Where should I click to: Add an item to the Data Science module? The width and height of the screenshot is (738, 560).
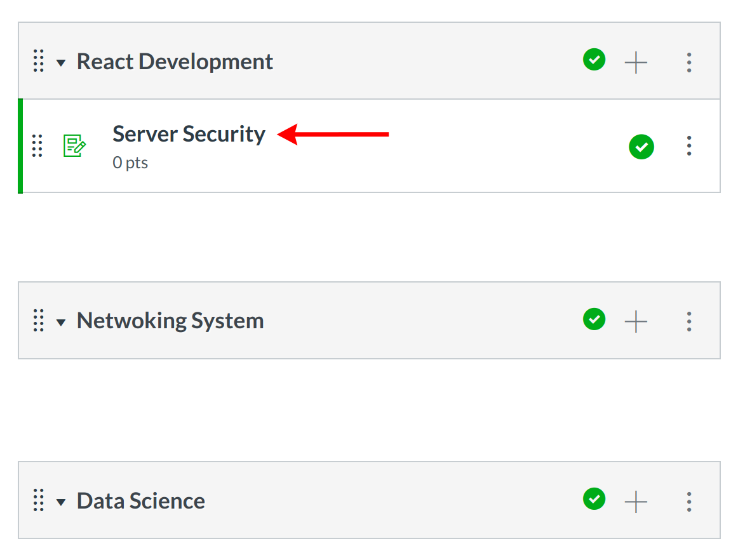coord(635,502)
